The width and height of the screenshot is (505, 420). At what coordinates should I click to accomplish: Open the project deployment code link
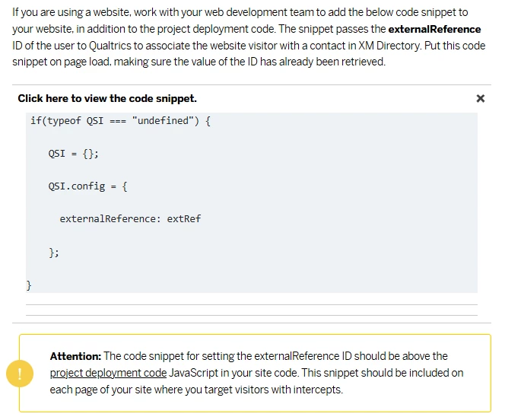point(108,373)
